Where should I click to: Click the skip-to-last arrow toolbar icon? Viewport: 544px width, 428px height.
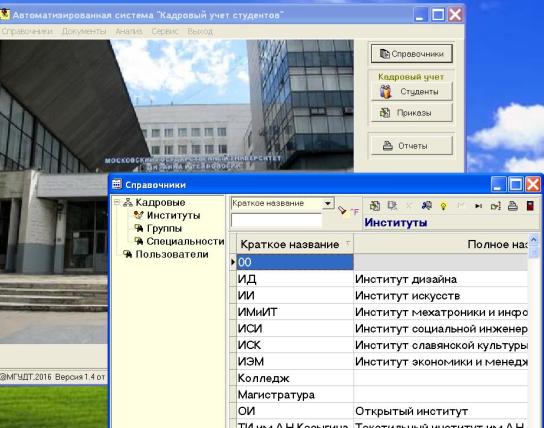(478, 206)
